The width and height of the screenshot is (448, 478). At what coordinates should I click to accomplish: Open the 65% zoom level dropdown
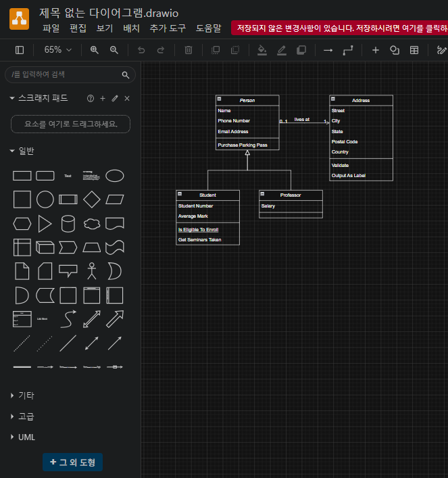(58, 49)
